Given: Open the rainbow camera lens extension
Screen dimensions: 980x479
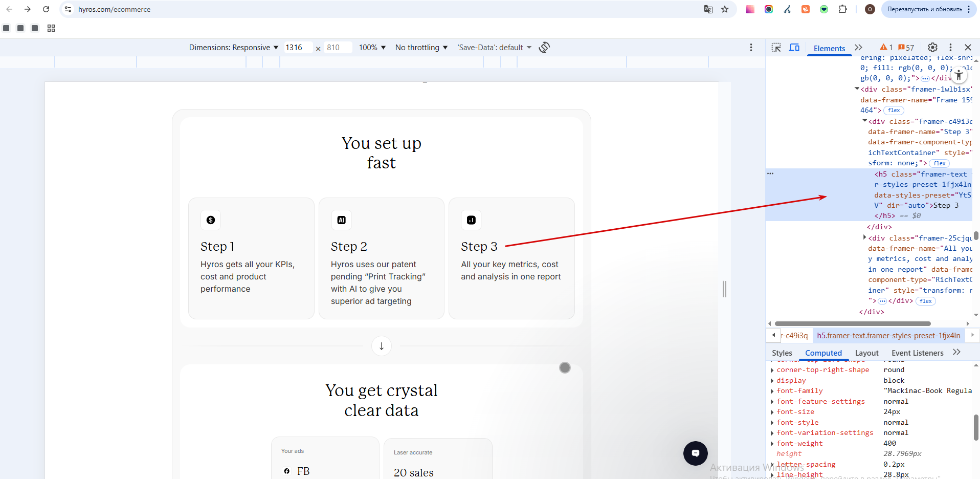Looking at the screenshot, I should [x=769, y=9].
